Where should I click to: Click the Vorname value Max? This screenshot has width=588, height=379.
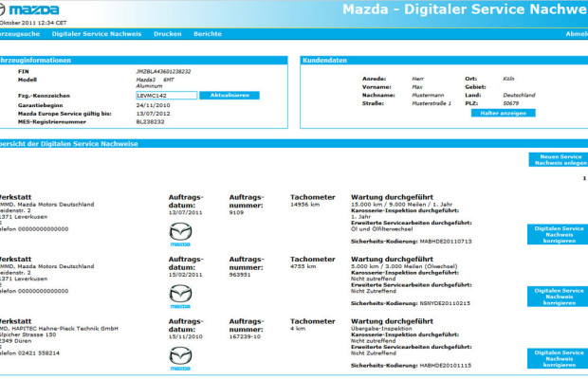coord(417,87)
